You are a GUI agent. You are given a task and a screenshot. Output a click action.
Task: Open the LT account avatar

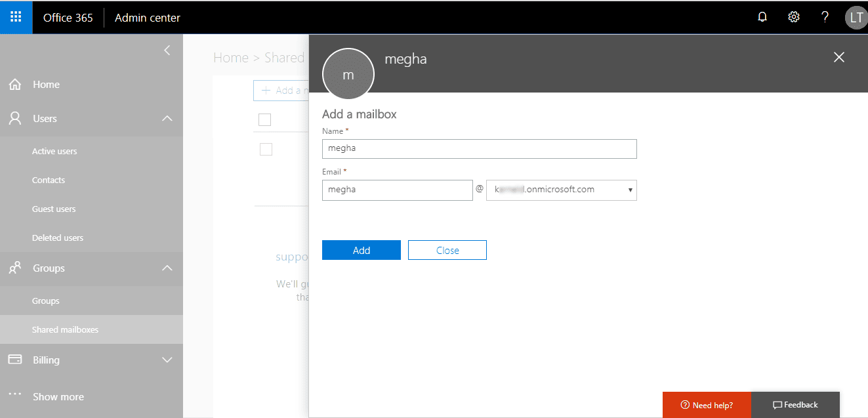pos(856,18)
